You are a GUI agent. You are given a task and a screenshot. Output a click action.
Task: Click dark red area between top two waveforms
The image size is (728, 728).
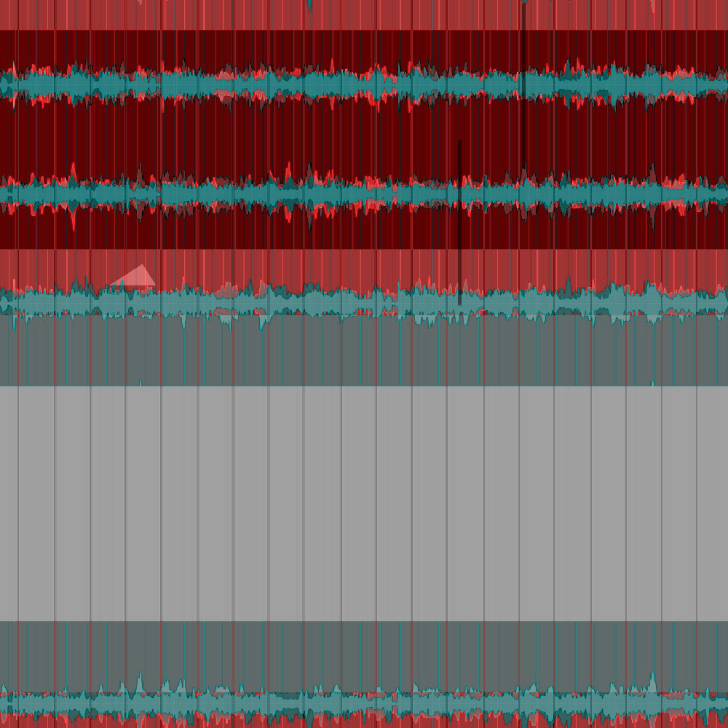point(364,139)
